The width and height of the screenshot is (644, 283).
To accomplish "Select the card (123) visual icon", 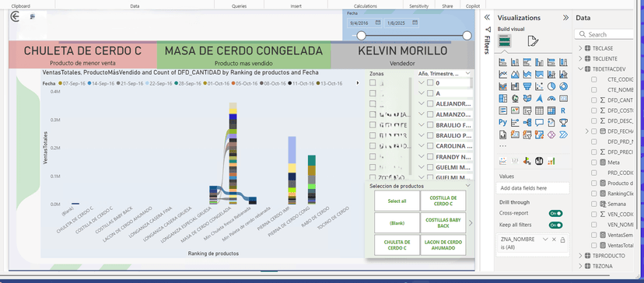I will [563, 99].
